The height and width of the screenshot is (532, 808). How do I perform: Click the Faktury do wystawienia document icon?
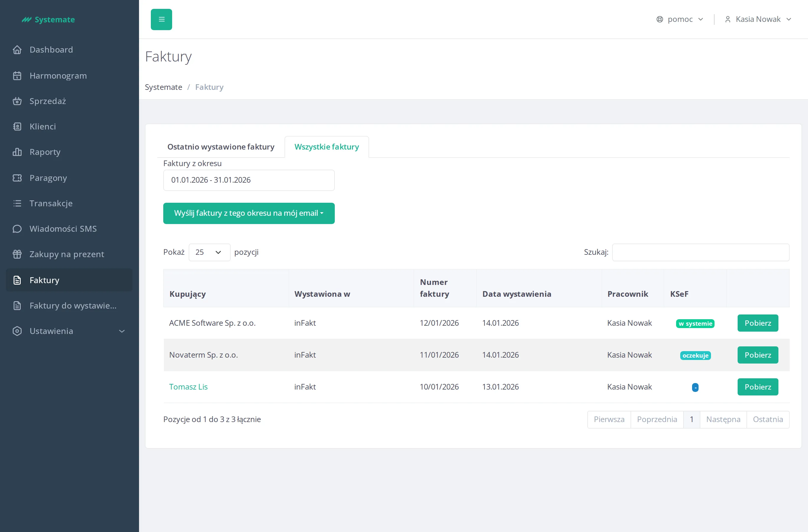click(17, 306)
